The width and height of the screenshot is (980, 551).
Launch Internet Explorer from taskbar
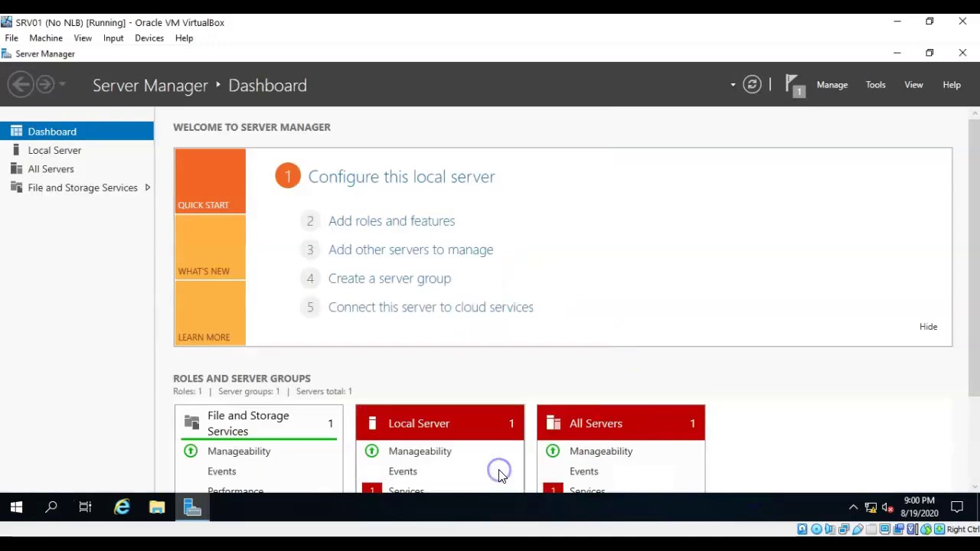click(x=122, y=507)
